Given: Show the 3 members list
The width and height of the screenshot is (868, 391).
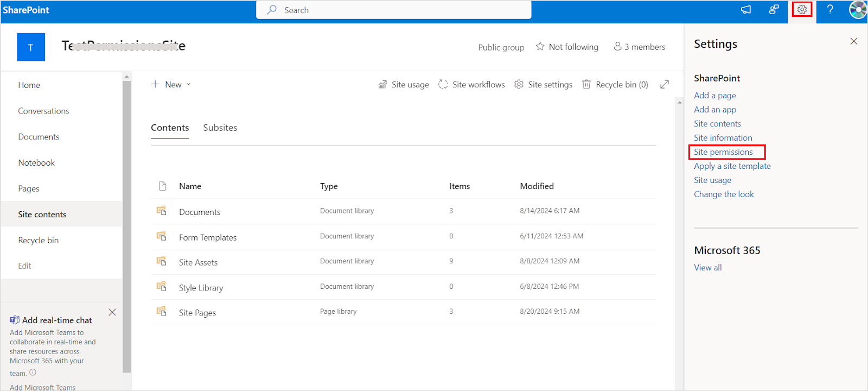Looking at the screenshot, I should 639,47.
